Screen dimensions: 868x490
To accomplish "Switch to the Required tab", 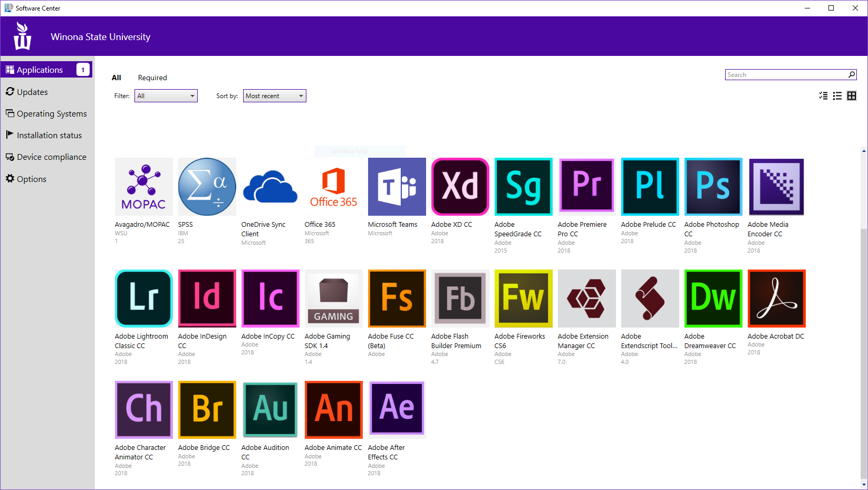I will (x=152, y=78).
